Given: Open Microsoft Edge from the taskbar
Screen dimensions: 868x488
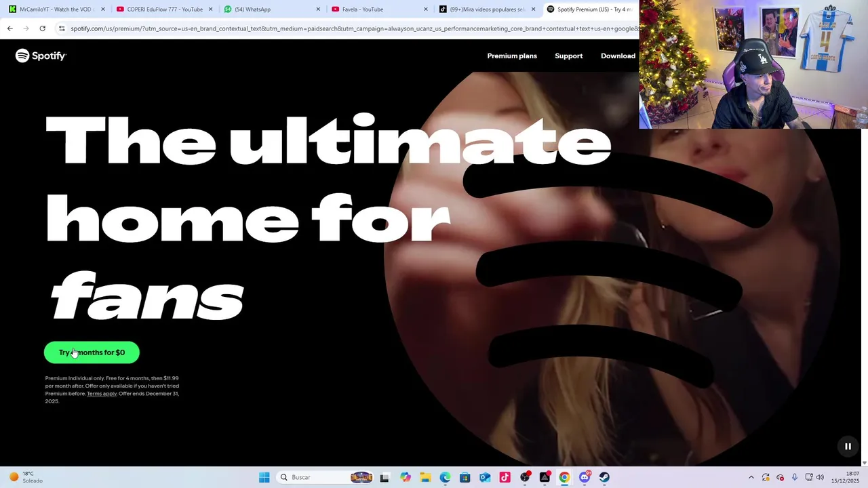Looking at the screenshot, I should (x=445, y=477).
